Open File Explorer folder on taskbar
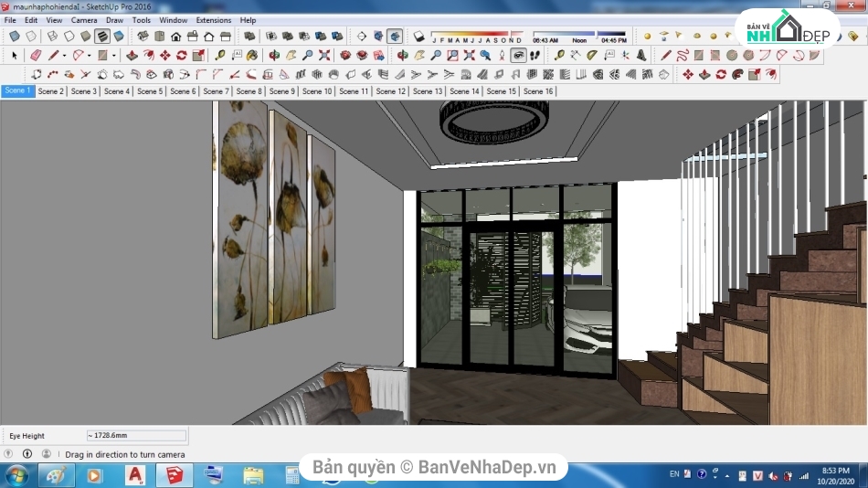Image resolution: width=868 pixels, height=488 pixels. coord(253,476)
